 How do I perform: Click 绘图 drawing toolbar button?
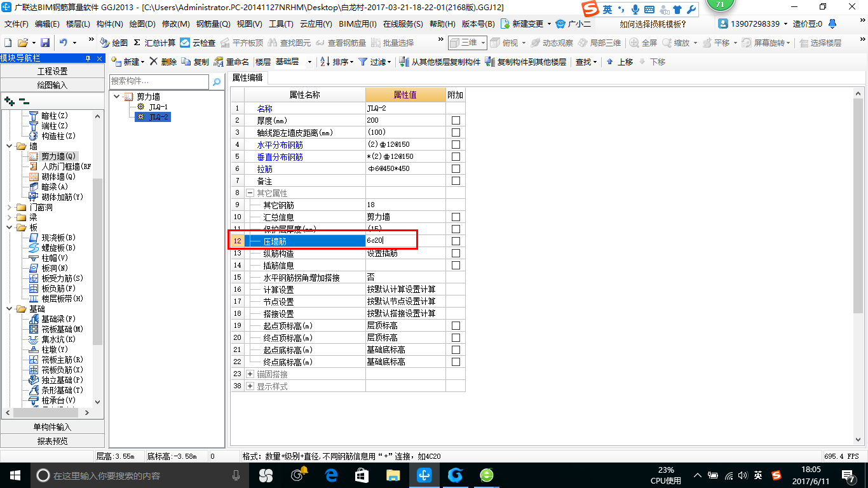(114, 43)
